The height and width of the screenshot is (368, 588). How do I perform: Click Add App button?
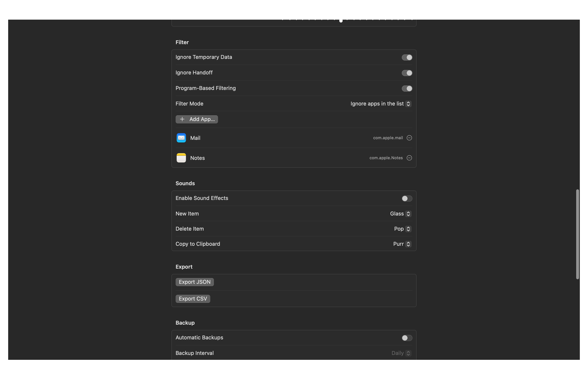click(197, 119)
